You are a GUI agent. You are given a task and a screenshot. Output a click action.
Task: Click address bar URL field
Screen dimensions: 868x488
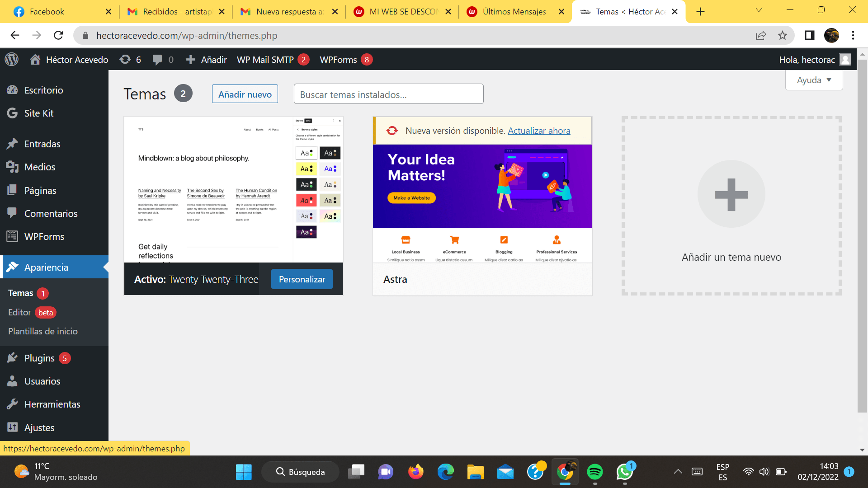pyautogui.click(x=411, y=35)
